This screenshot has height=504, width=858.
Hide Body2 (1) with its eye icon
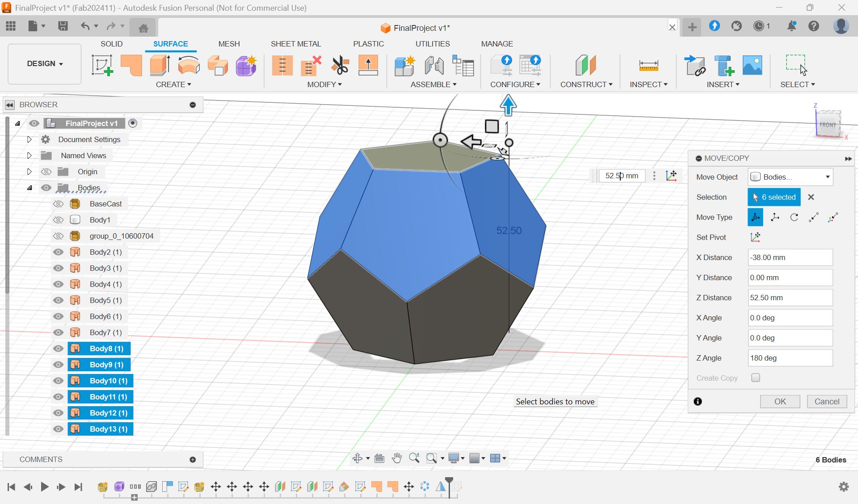58,252
